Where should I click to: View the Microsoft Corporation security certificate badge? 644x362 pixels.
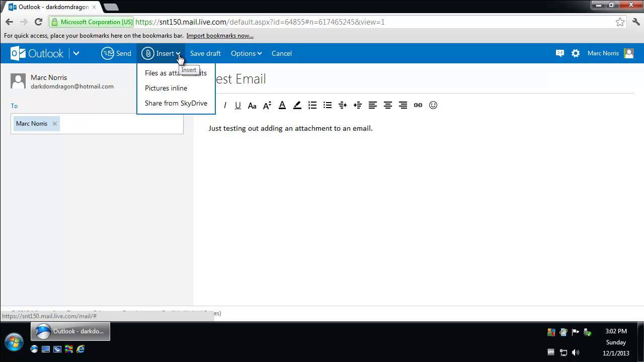coord(92,22)
